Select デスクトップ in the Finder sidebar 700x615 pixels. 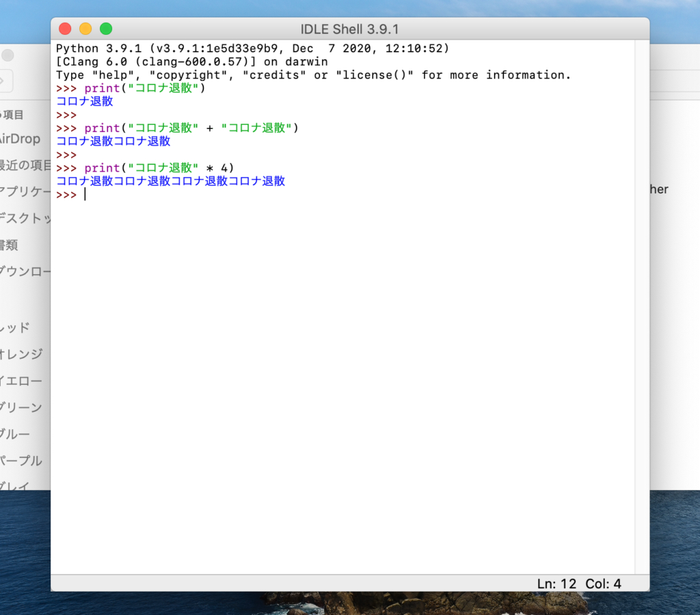(x=25, y=218)
